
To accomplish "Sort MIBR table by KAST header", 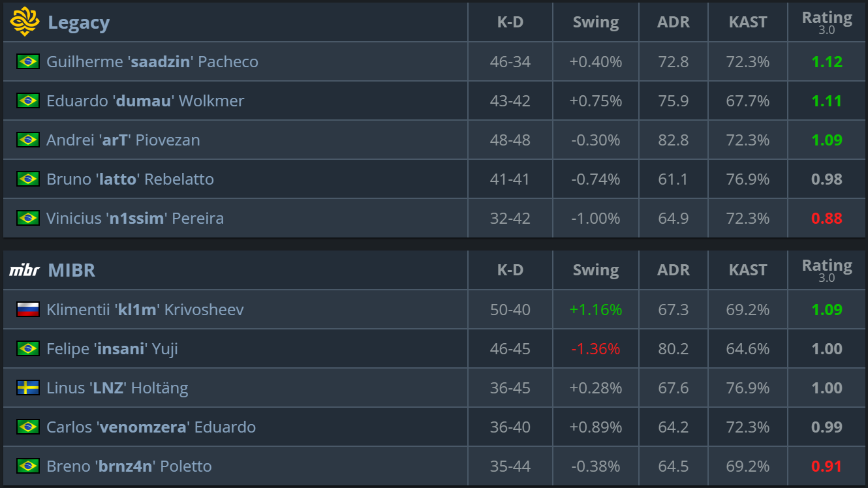I will 748,270.
